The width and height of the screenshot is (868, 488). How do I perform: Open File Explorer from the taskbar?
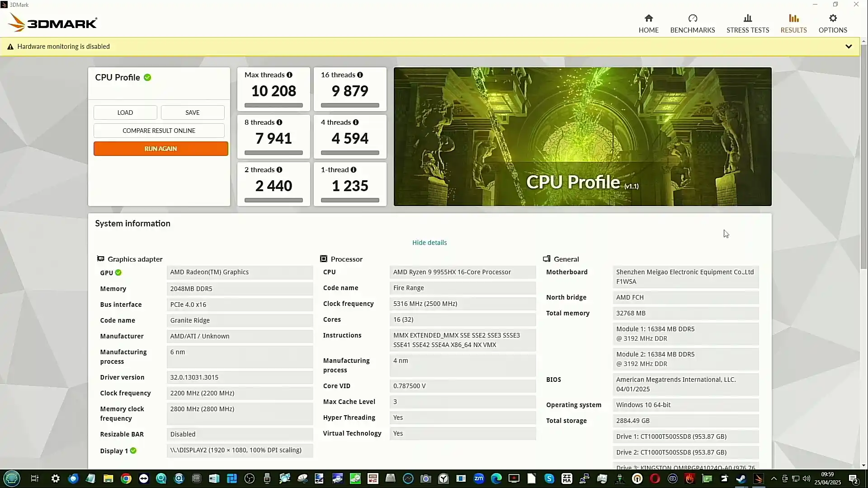click(108, 479)
